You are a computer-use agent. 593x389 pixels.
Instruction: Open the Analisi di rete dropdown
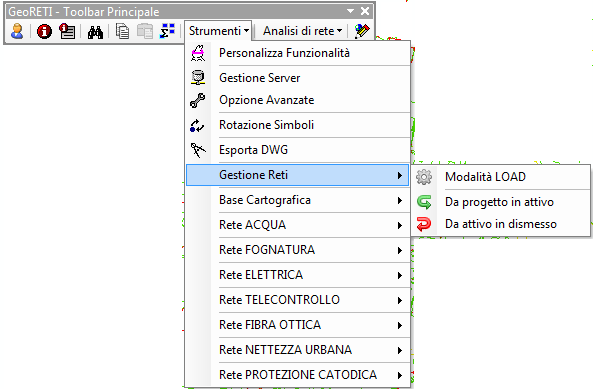click(302, 31)
